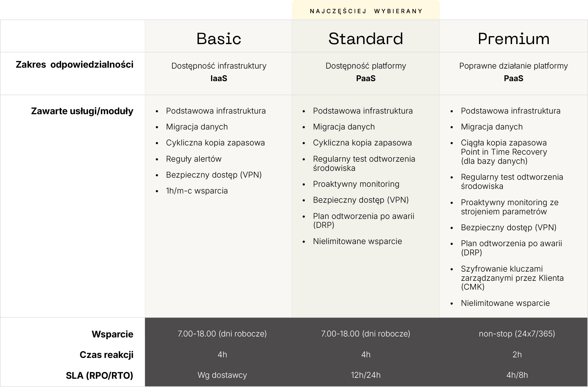This screenshot has width=588, height=387.
Task: Click Proaktywny monitoring in Standard list
Action: (x=356, y=184)
